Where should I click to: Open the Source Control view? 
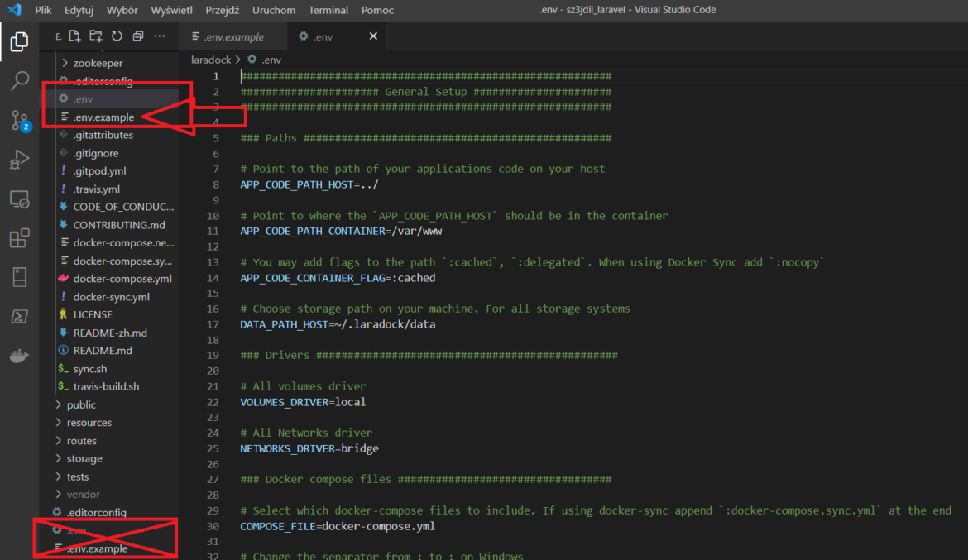pyautogui.click(x=19, y=120)
